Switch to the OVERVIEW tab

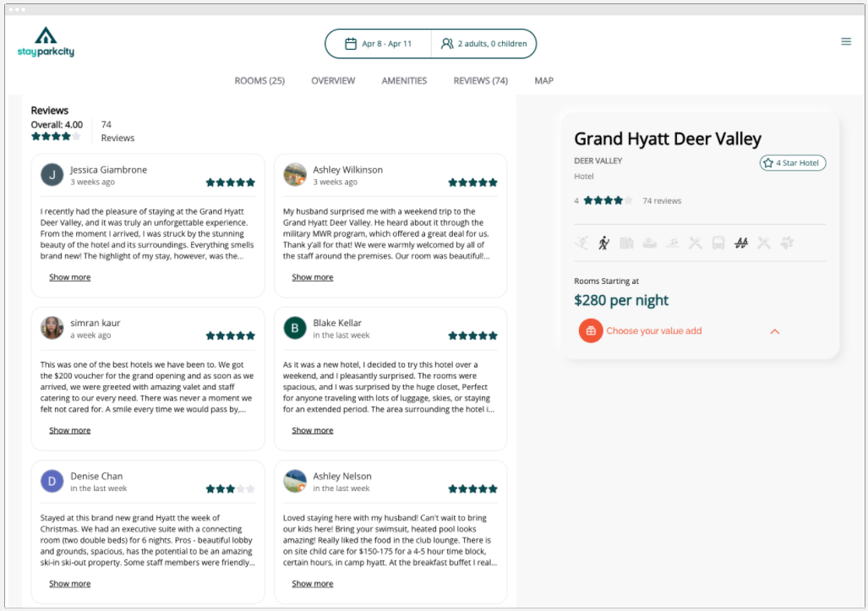[x=333, y=81]
